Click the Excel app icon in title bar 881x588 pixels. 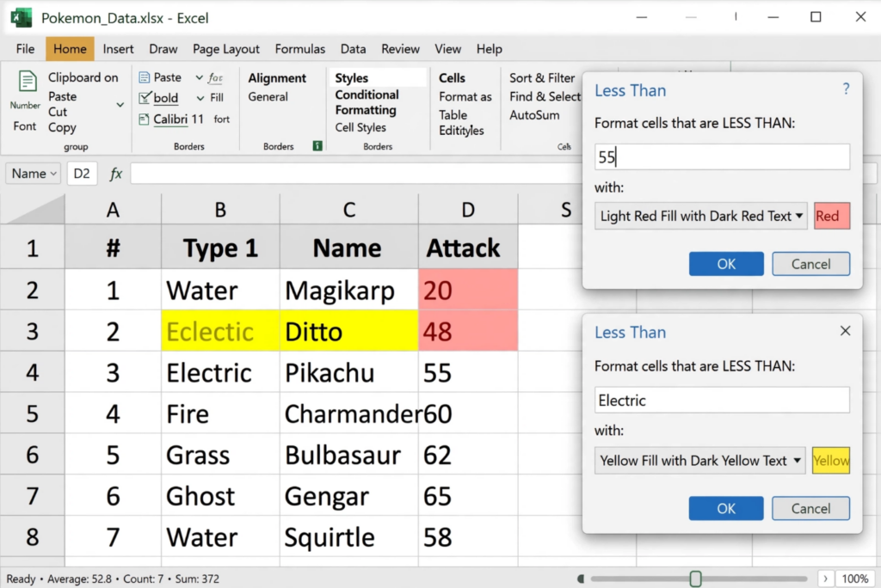click(22, 17)
